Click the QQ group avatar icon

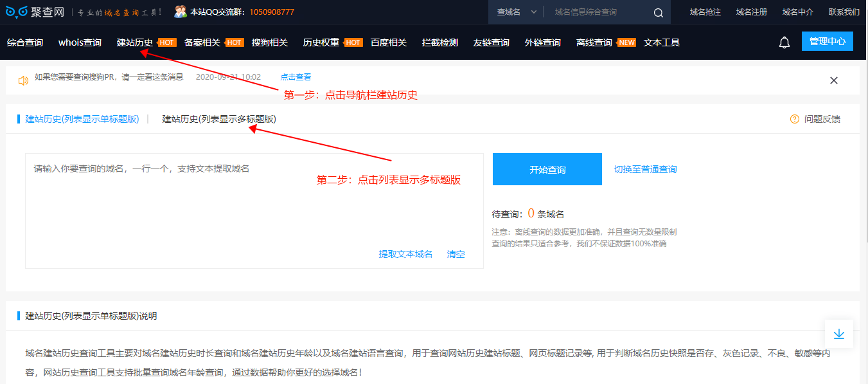181,12
